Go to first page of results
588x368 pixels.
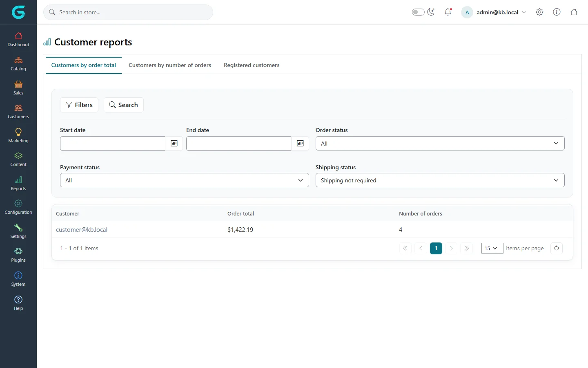coord(405,248)
